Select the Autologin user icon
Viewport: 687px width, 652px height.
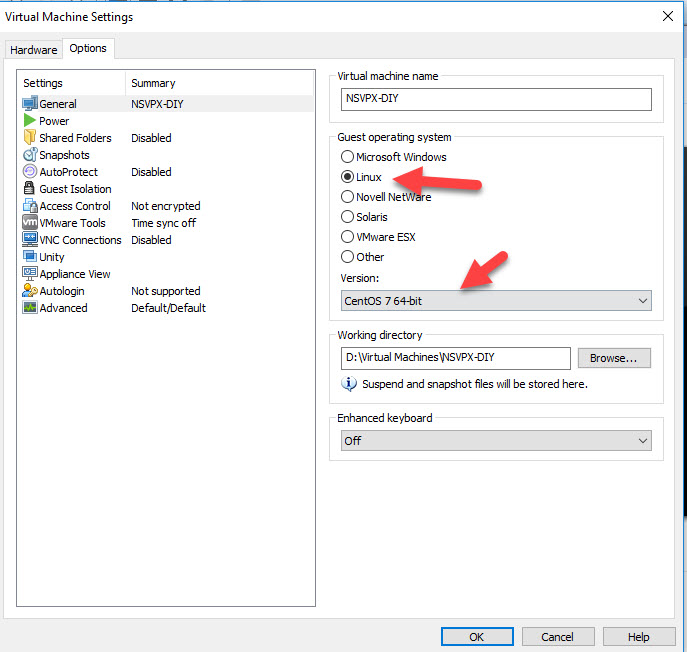click(30, 291)
